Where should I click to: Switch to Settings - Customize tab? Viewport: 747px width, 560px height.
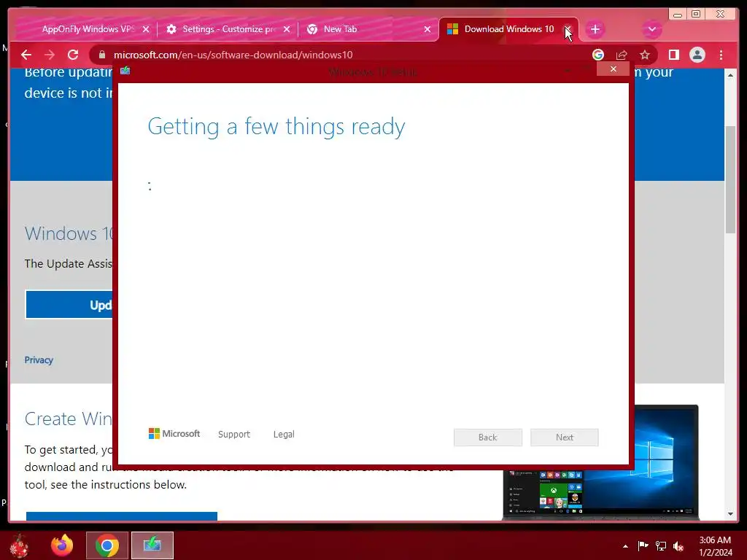click(226, 29)
